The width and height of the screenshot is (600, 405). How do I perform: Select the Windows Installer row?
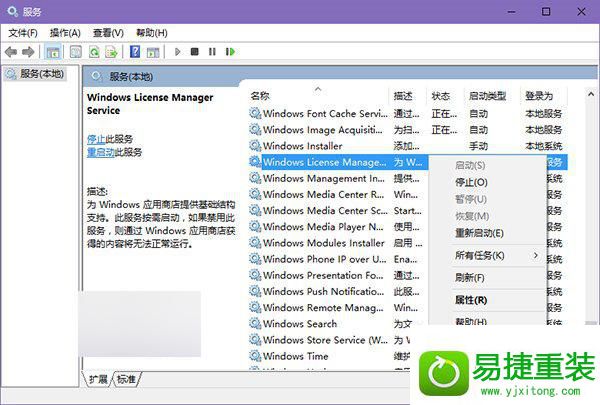point(408,145)
